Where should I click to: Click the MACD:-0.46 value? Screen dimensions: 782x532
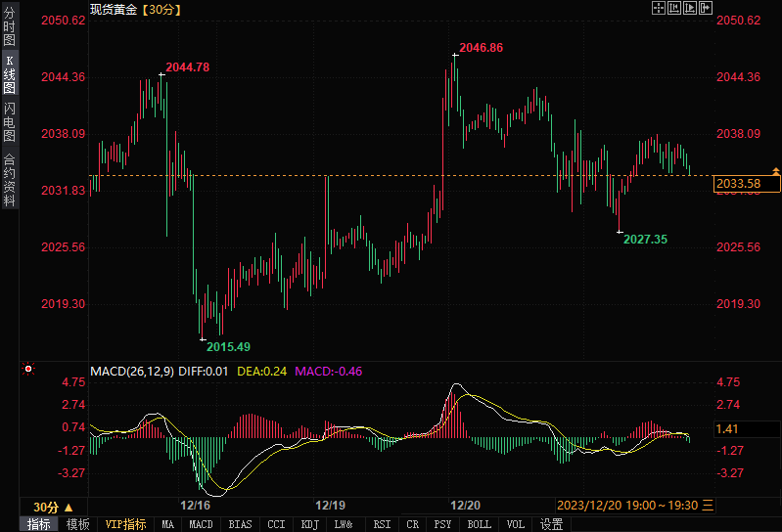[328, 371]
